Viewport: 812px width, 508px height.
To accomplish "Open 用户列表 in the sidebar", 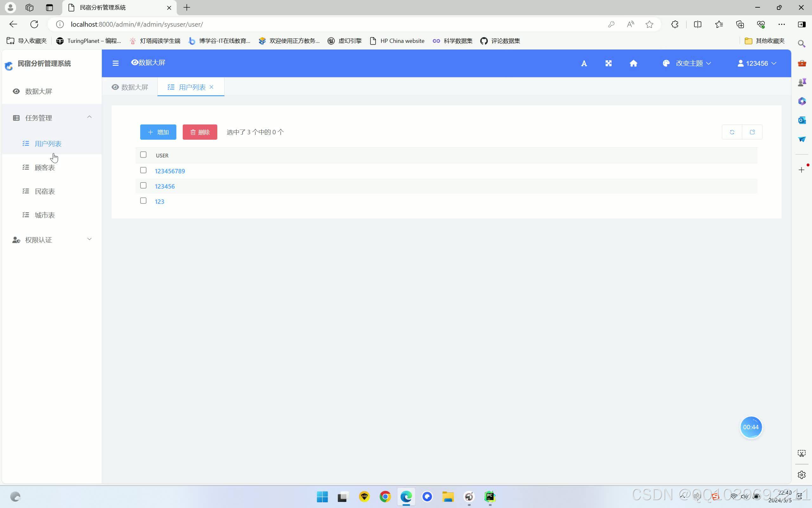I will [52, 144].
